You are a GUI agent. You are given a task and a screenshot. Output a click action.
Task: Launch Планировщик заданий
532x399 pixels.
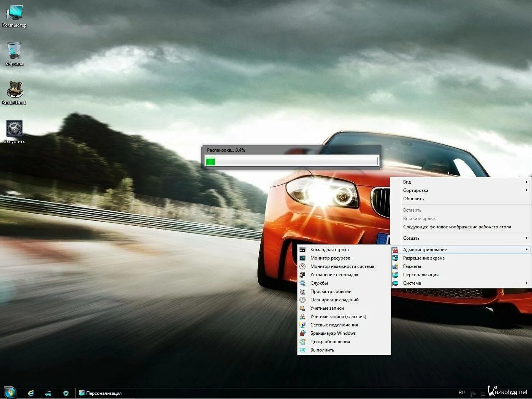pos(344,300)
